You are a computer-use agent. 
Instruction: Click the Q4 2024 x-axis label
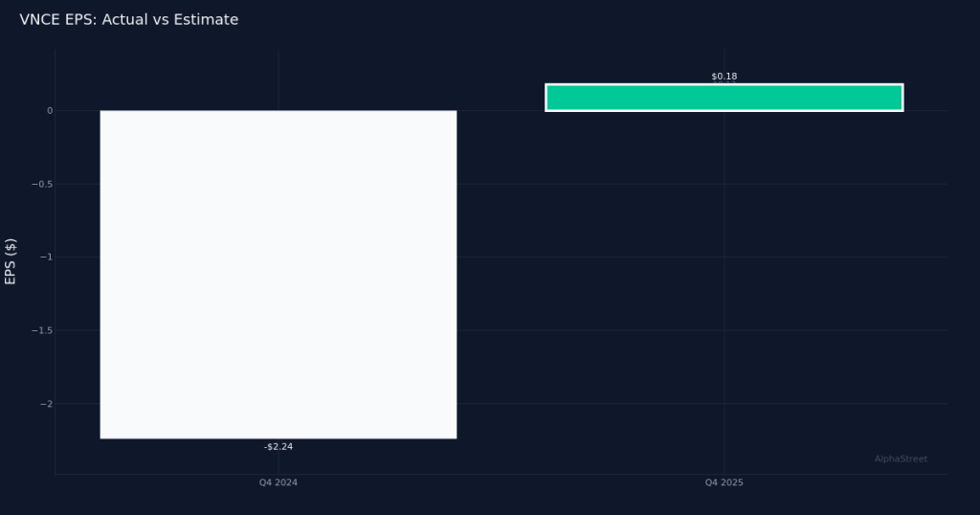(x=278, y=483)
